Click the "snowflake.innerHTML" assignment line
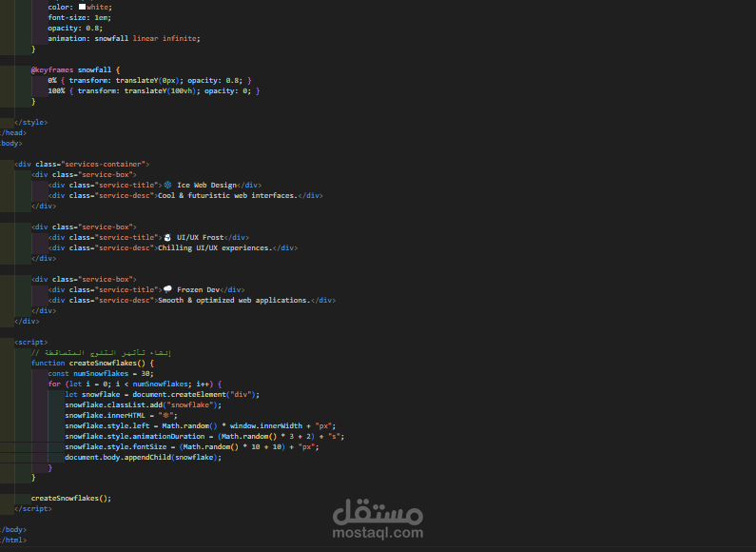756x552 pixels. 122,416
